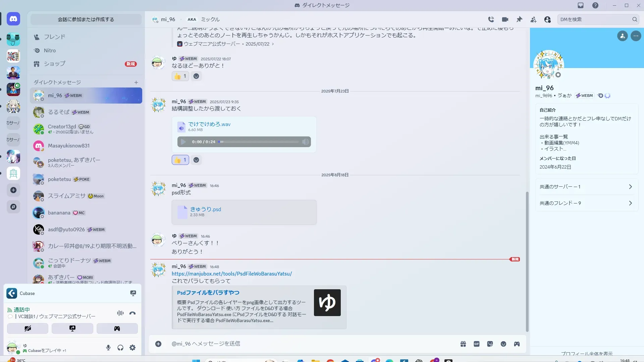Toggle the user profile panel
644x362 pixels.
[x=547, y=19]
